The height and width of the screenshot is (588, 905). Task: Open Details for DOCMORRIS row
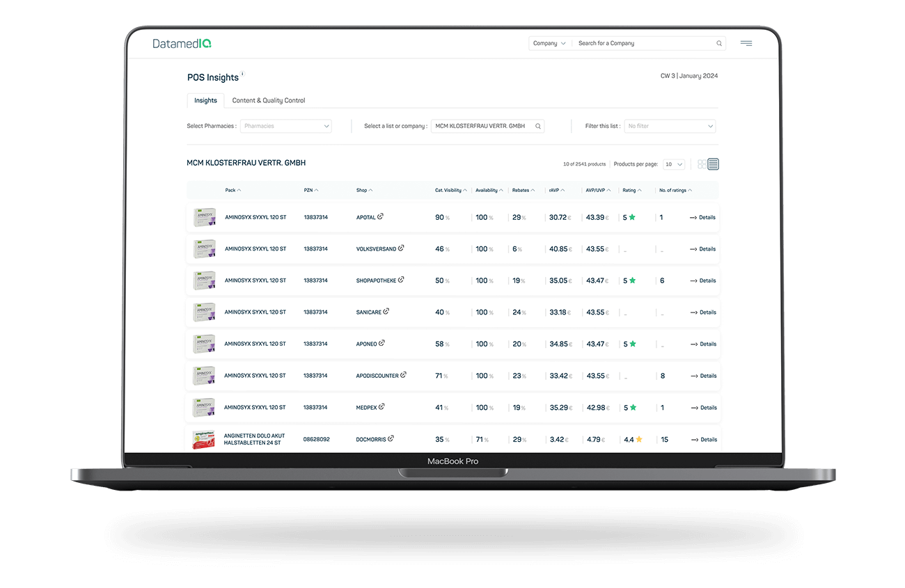click(702, 439)
